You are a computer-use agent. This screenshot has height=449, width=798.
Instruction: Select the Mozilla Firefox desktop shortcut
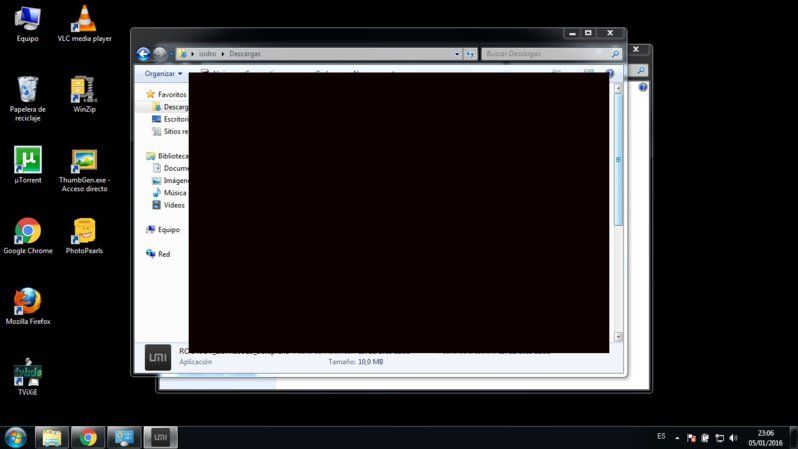point(27,306)
